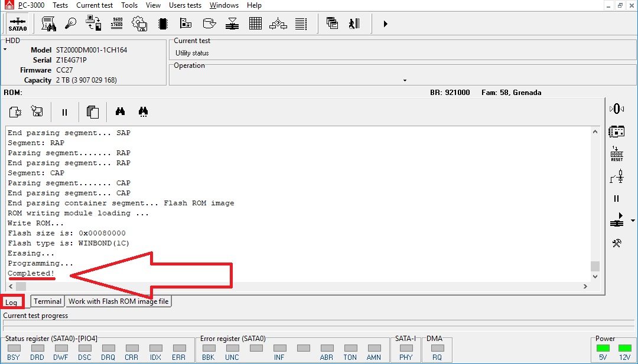Screen dimensions: 638x364
Task: Open the Current test menu
Action: click(95, 5)
